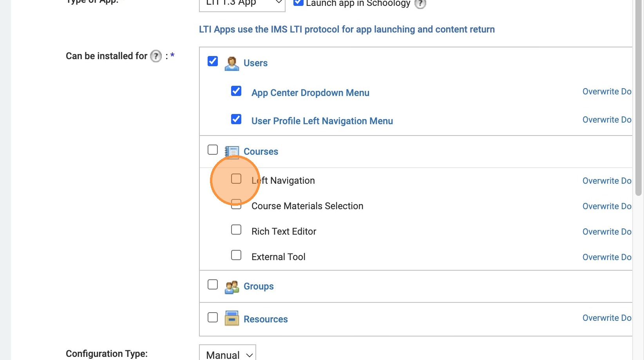Disable App Center Dropdown Menu checkbox
The image size is (644, 360).
tap(236, 91)
